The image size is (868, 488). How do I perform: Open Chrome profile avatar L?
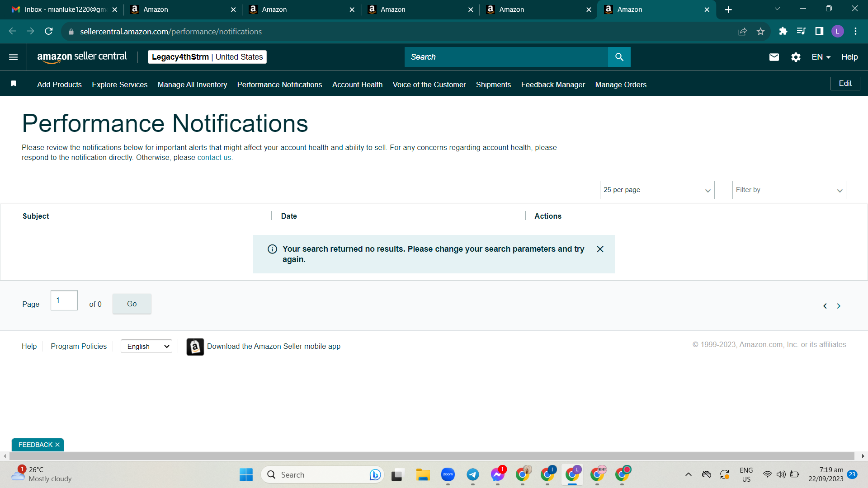(x=837, y=31)
